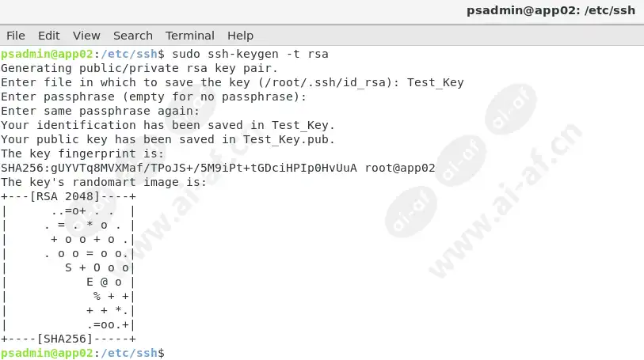Image resolution: width=644 pixels, height=360 pixels.
Task: Click the sudo ssh-keygen -t rsa command text
Action: click(x=250, y=54)
